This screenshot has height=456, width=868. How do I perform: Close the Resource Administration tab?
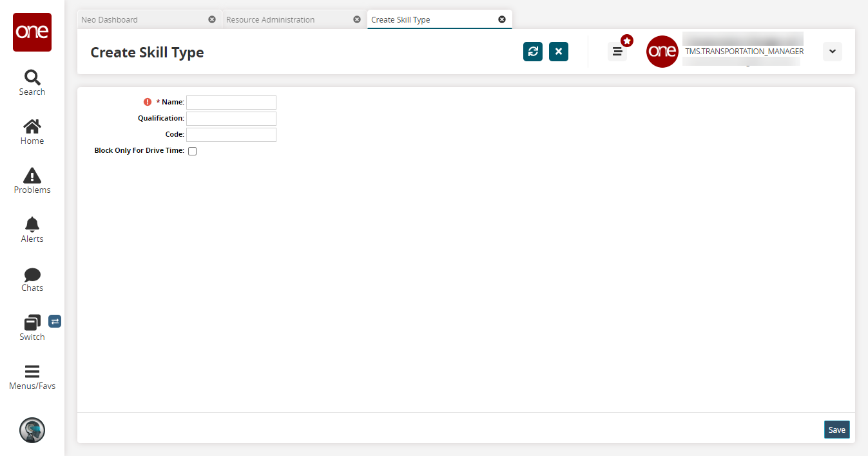point(357,19)
